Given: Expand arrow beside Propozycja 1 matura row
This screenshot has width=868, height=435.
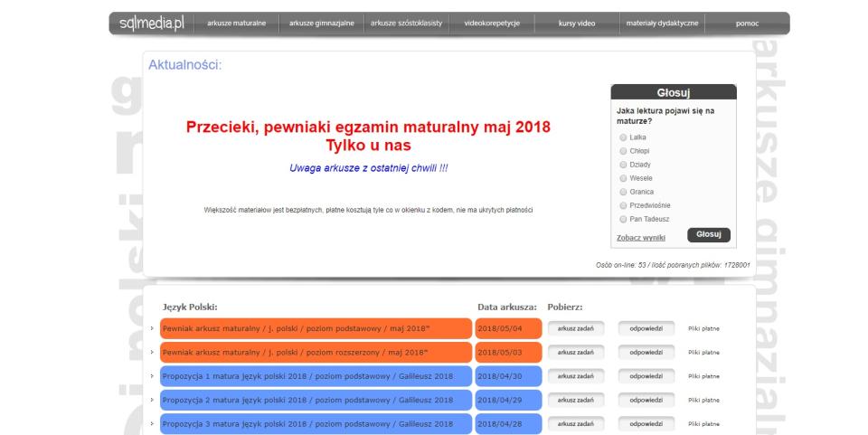Looking at the screenshot, I should 152,375.
